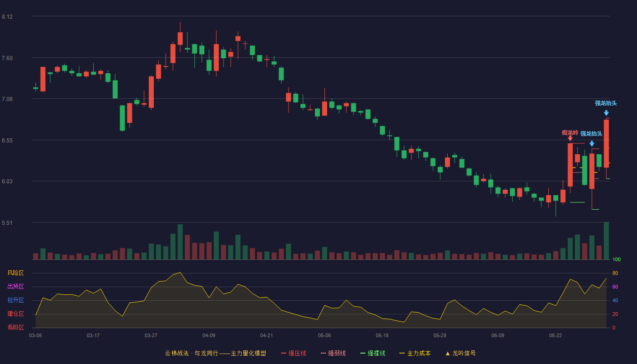637x364 pixels.
Task: Click the 03-05 date label
Action: tap(35, 335)
